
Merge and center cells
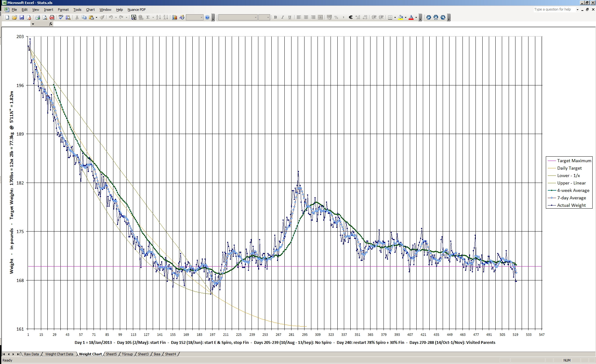pos(320,17)
